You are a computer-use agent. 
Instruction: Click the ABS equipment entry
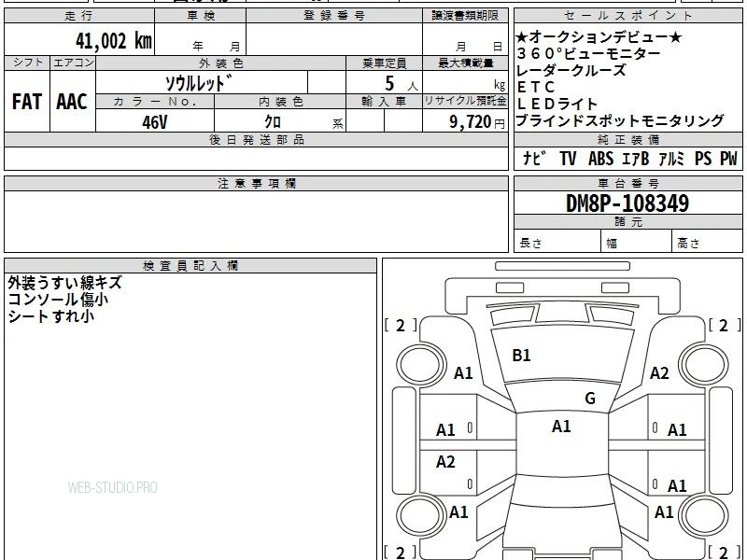pos(600,158)
